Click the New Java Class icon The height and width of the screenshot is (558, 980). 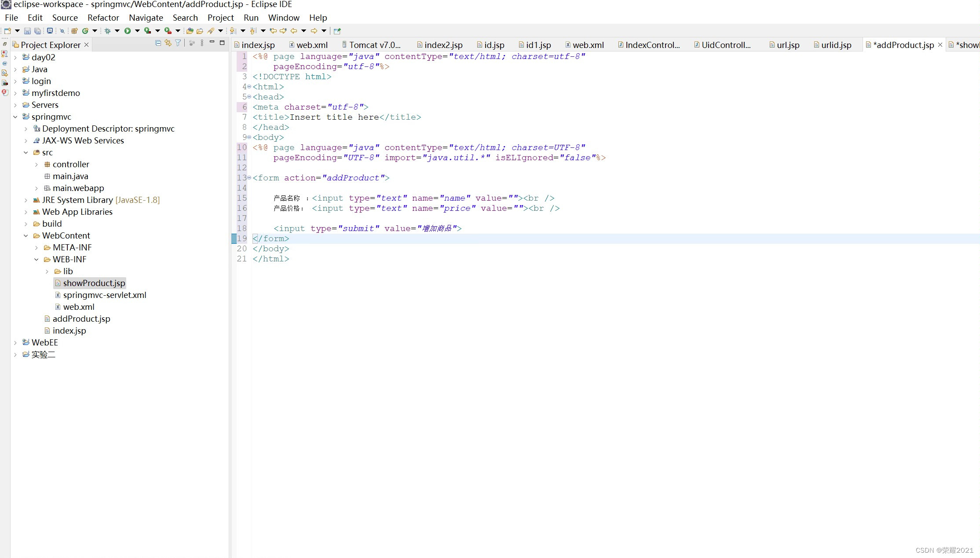(x=85, y=31)
